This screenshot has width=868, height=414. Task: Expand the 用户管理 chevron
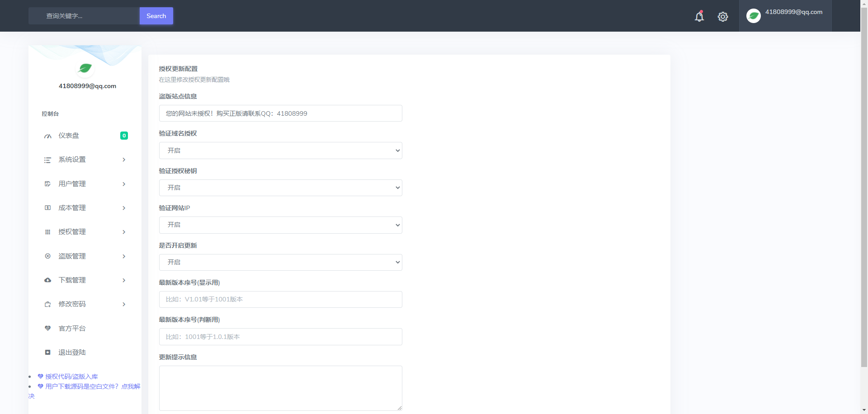coord(124,184)
